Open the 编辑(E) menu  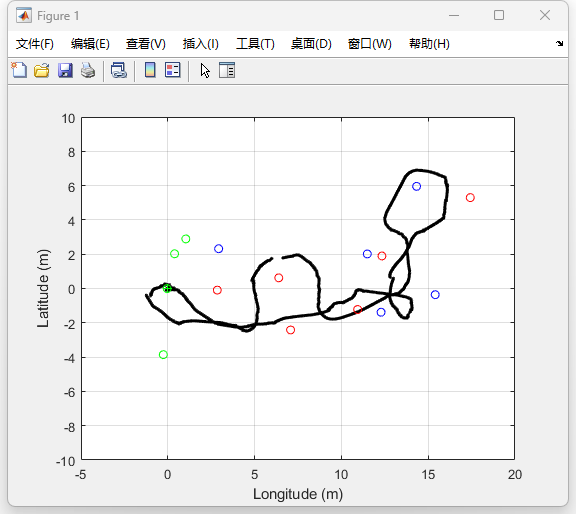coord(90,44)
